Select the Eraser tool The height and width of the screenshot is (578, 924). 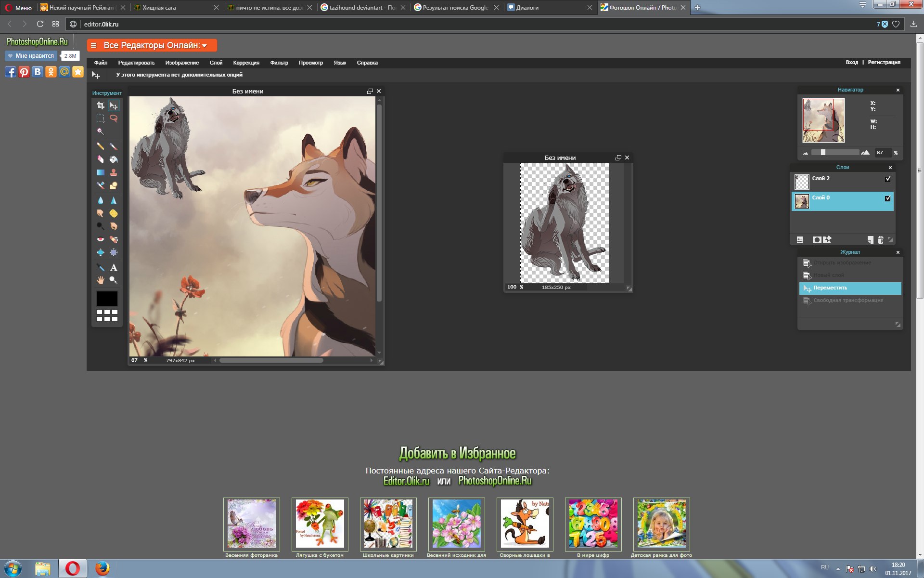click(x=100, y=159)
